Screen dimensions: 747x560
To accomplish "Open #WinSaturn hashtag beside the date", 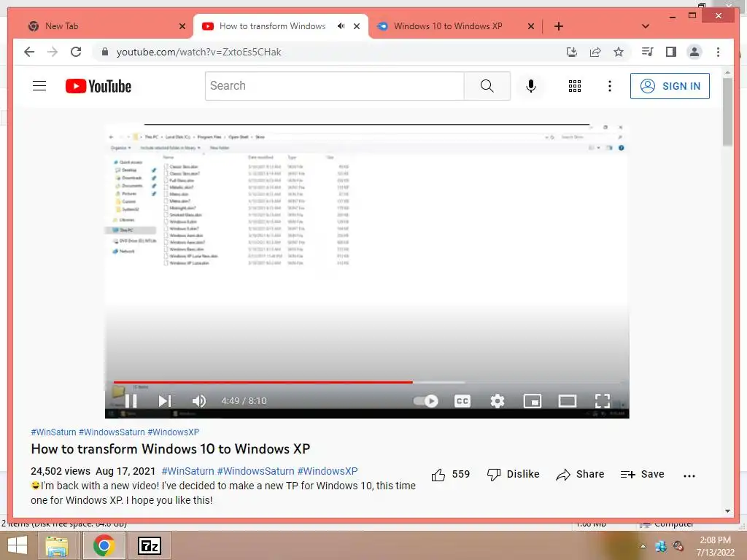I will tap(187, 472).
